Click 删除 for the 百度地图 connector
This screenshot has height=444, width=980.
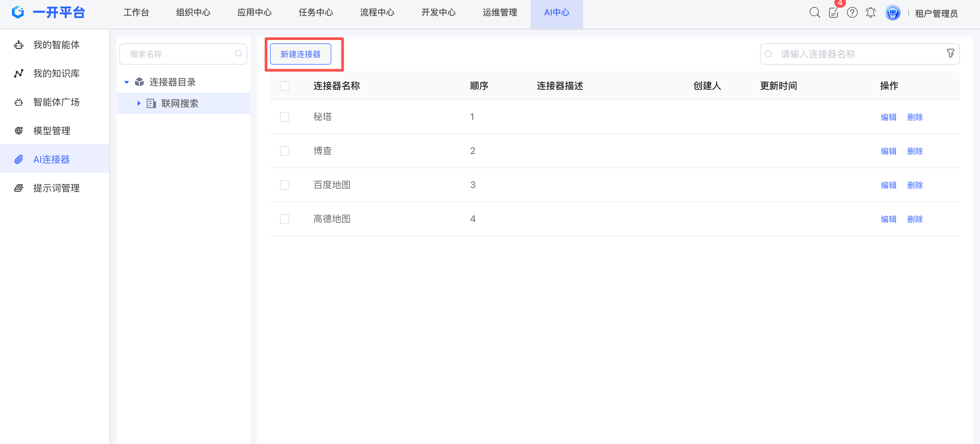[915, 185]
